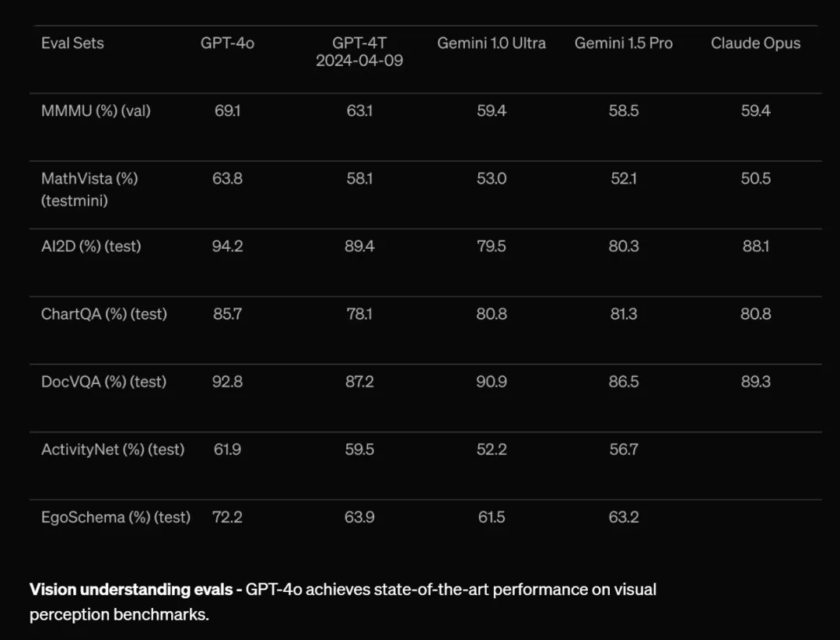
Task: Click the DocVQA (%) (test) row label
Action: coord(103,382)
